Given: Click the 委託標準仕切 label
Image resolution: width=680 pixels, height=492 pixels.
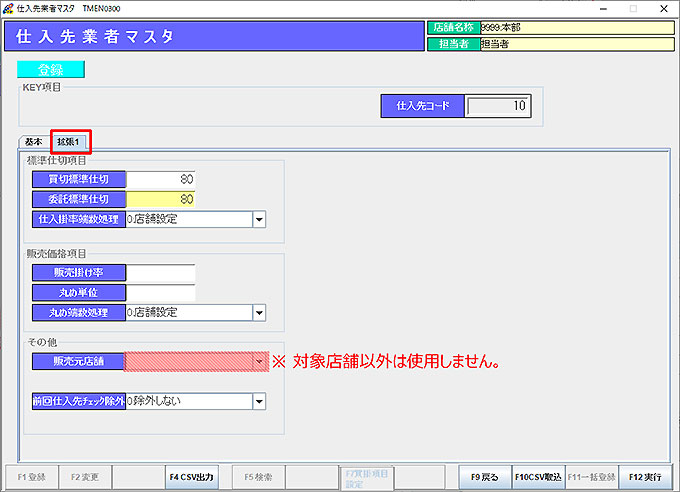Looking at the screenshot, I should click(x=79, y=199).
